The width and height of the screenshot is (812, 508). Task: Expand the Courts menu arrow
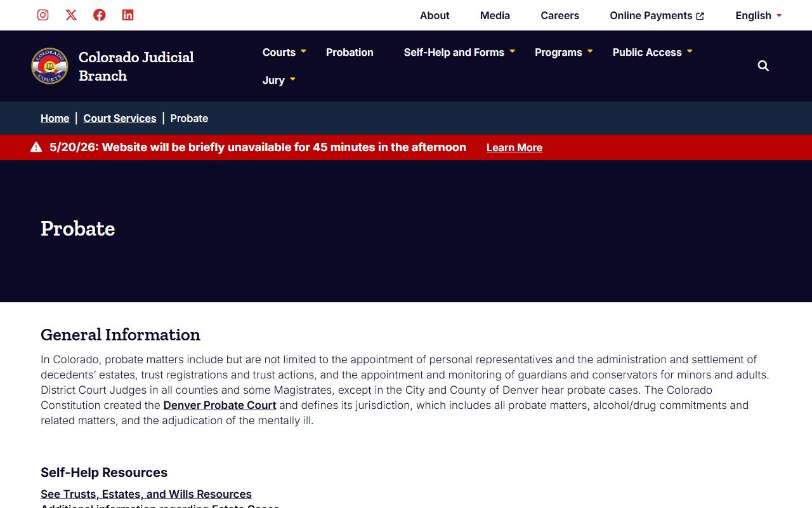(303, 51)
